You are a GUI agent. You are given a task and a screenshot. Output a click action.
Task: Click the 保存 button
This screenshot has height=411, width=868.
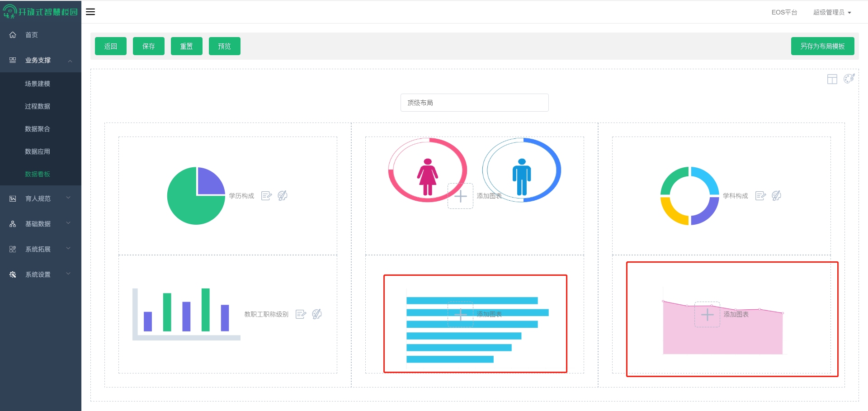(149, 46)
